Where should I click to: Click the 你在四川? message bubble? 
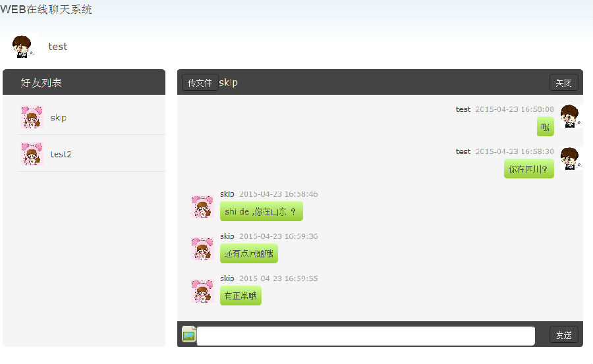pyautogui.click(x=528, y=169)
